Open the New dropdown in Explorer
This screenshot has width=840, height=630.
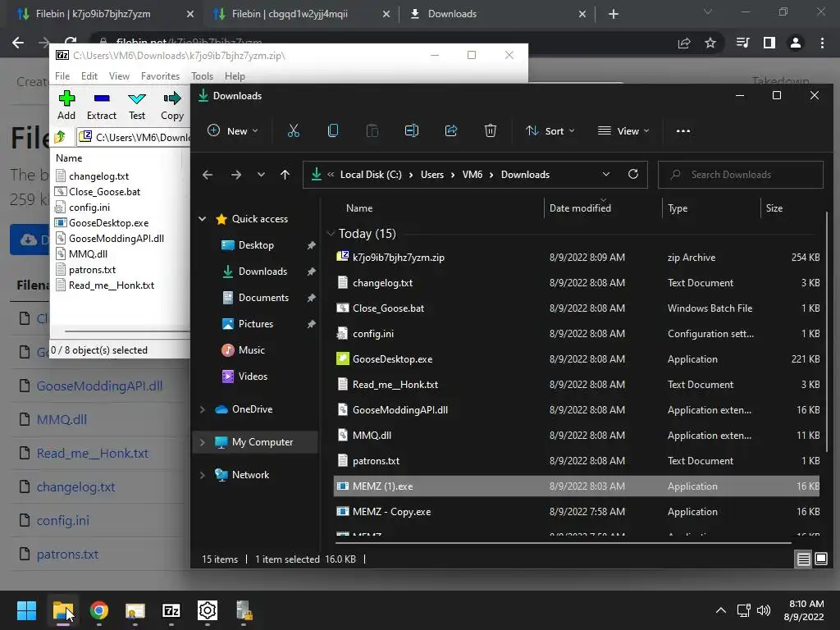pos(232,130)
